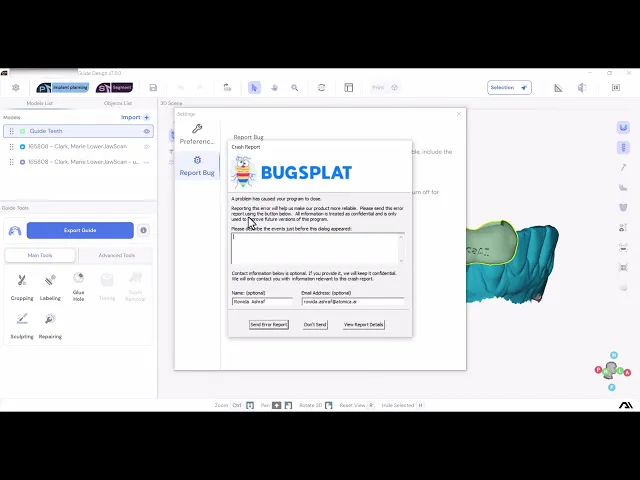Switch to the Implant planning module
The width and height of the screenshot is (640, 480).
pyautogui.click(x=62, y=88)
